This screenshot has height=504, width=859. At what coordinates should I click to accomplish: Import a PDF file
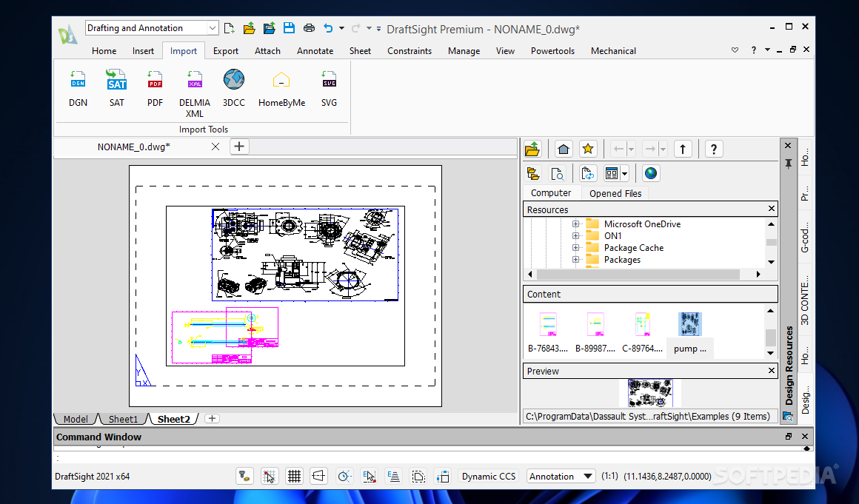[x=155, y=88]
